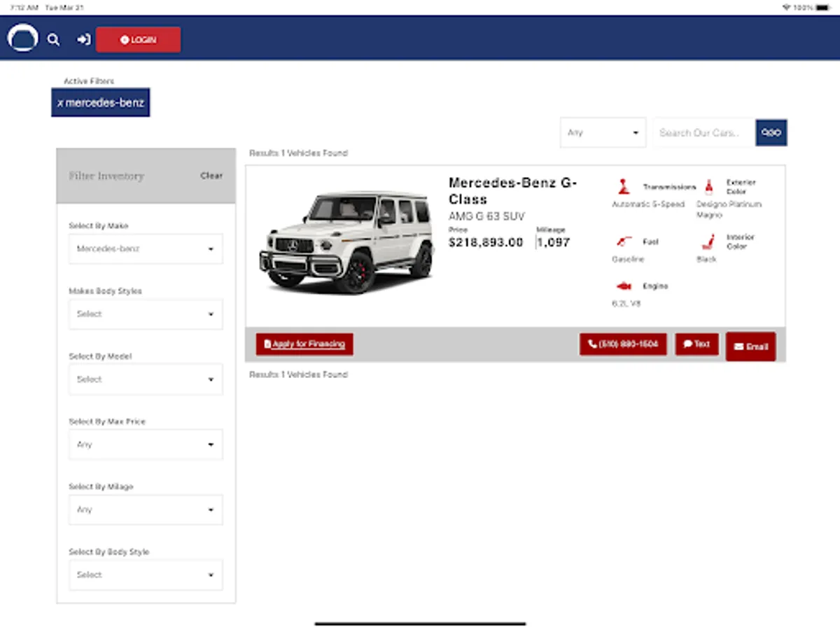Viewport: 840px width, 630px height.
Task: Click the Interior Color seat icon
Action: (x=708, y=241)
